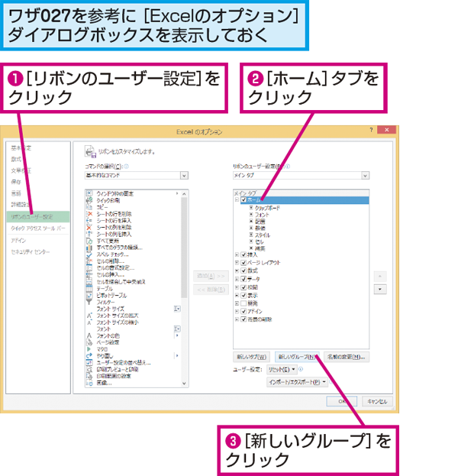Click the help question mark in title bar

(x=371, y=130)
